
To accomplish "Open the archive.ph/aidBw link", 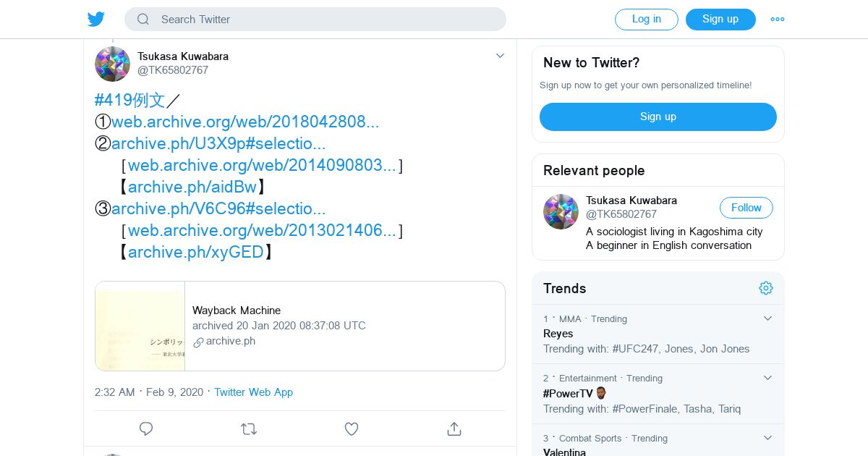I will click(x=192, y=187).
